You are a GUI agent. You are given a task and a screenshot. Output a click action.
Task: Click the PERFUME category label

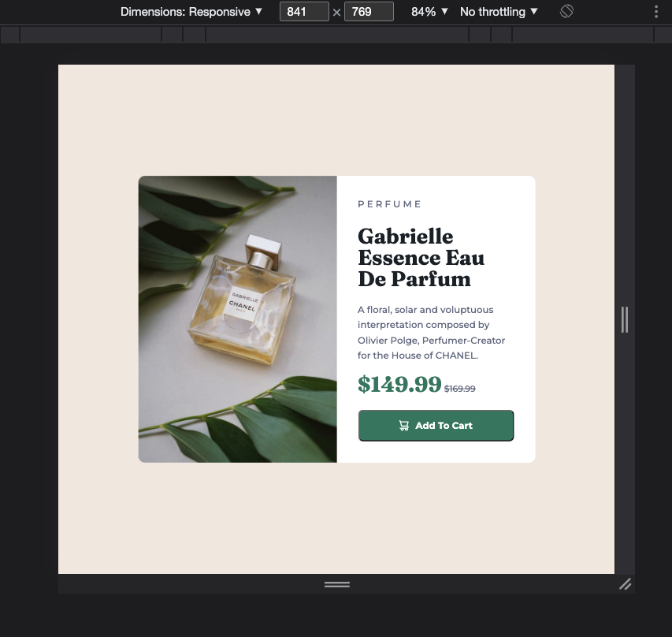[x=390, y=204]
